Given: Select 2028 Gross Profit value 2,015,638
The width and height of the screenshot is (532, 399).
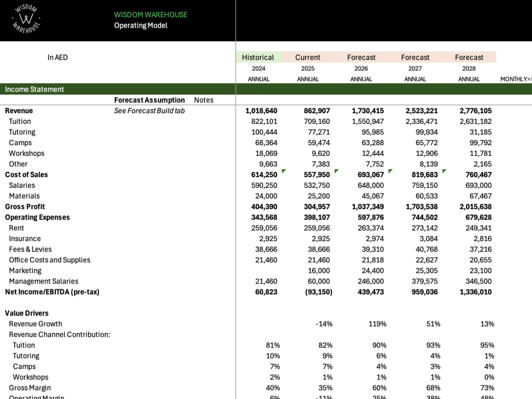Looking at the screenshot, I should tap(476, 206).
